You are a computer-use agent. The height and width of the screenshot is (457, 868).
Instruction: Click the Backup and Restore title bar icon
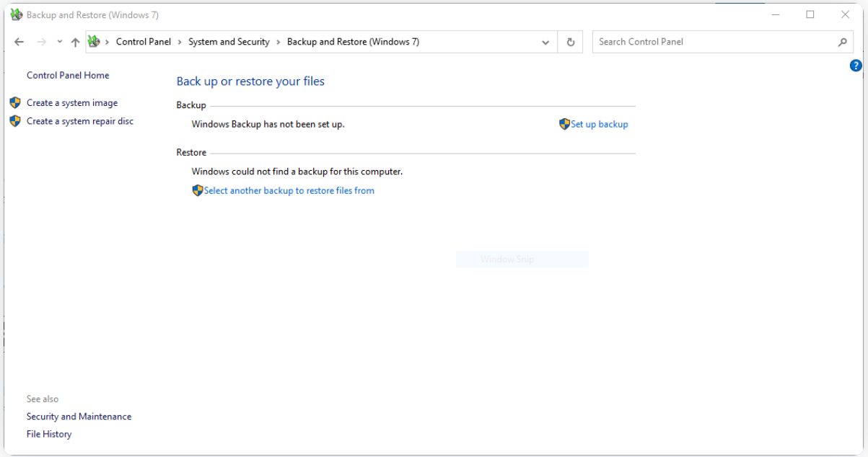pyautogui.click(x=16, y=14)
